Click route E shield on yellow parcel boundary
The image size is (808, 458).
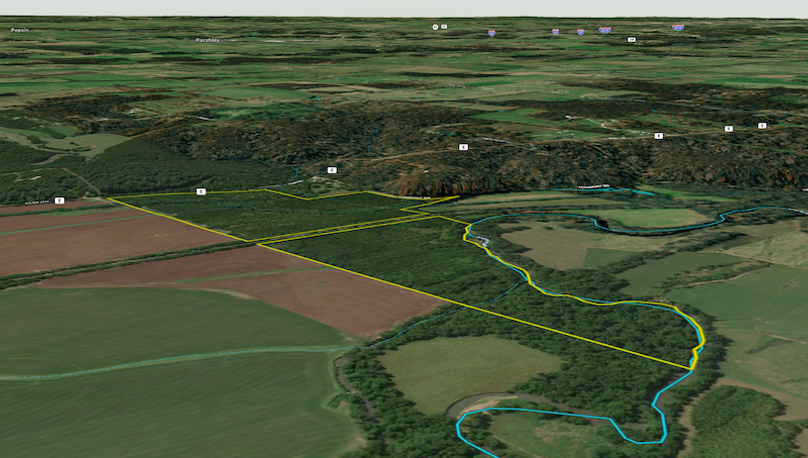pos(201,190)
